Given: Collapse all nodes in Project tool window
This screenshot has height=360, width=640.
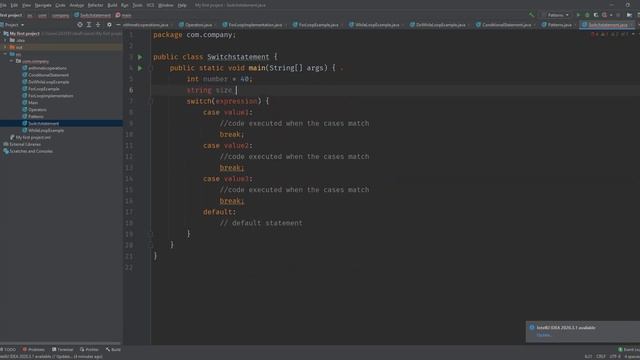Looking at the screenshot, I should click(x=98, y=25).
